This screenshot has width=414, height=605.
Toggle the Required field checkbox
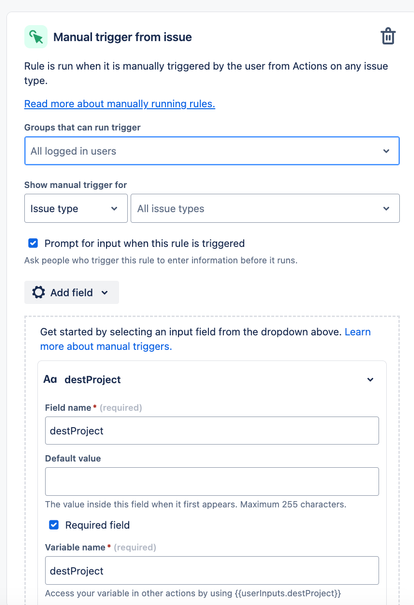click(54, 525)
